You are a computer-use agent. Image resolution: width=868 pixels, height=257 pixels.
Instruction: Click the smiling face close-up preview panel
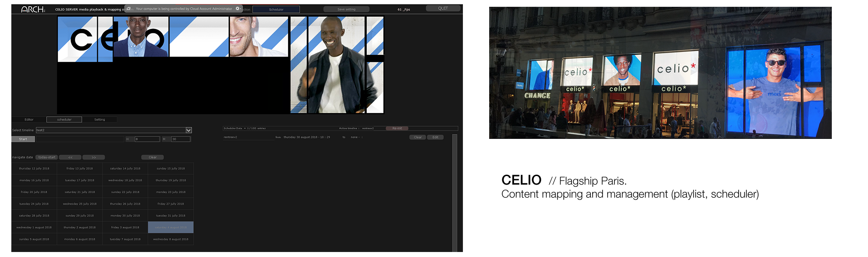point(259,37)
